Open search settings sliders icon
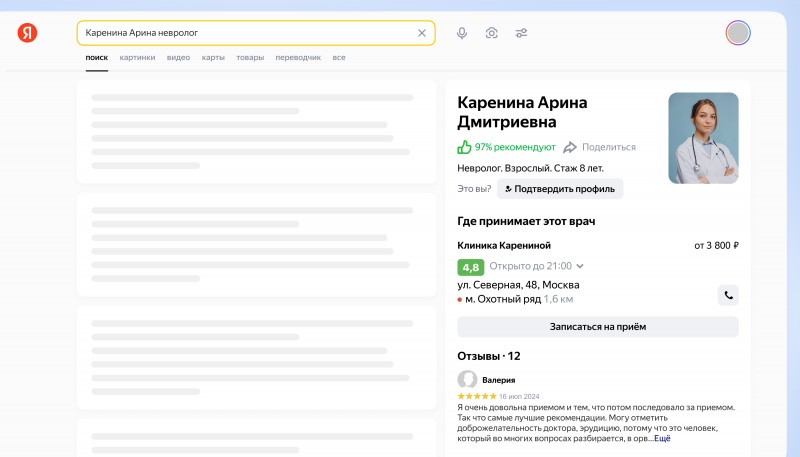Image resolution: width=800 pixels, height=457 pixels. click(x=522, y=33)
